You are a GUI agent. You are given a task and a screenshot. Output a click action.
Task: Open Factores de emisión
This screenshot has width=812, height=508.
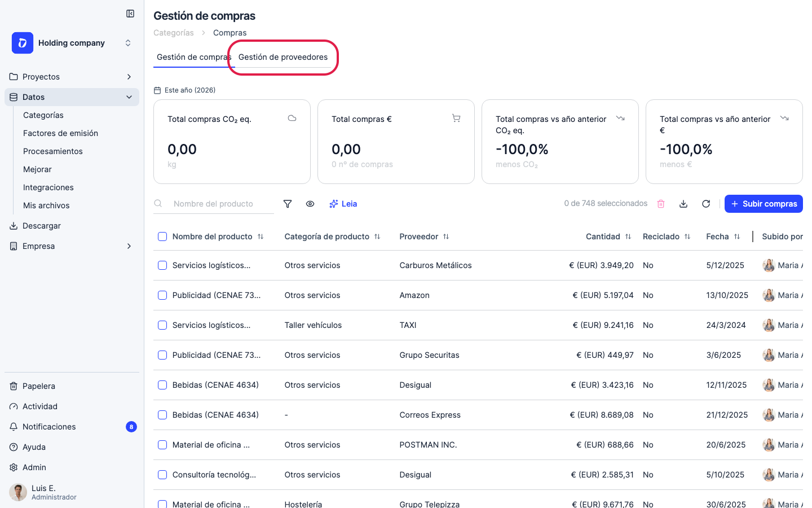pos(60,133)
